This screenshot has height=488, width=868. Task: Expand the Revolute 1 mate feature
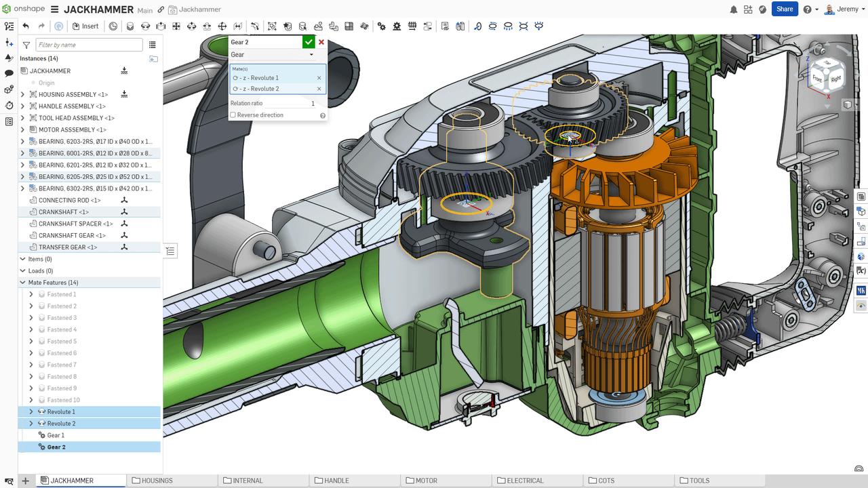coord(31,411)
